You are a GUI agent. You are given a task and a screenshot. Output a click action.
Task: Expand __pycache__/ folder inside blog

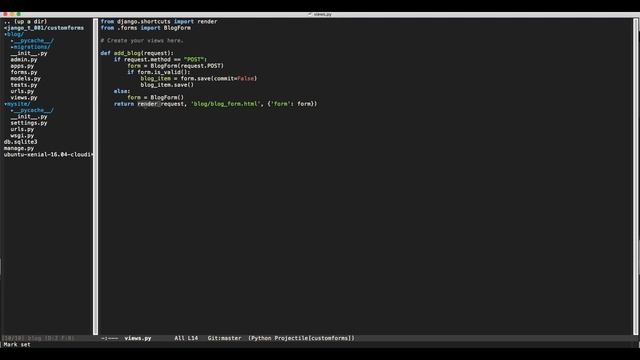click(32, 41)
